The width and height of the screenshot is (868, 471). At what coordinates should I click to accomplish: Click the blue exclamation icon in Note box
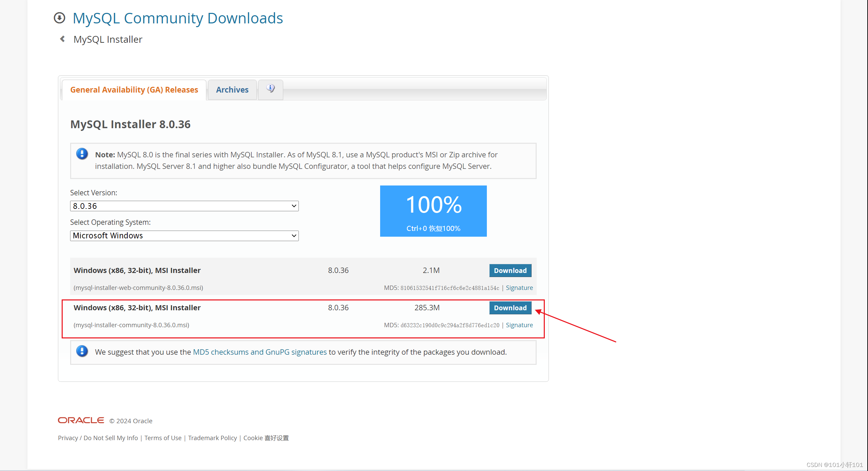(x=82, y=154)
